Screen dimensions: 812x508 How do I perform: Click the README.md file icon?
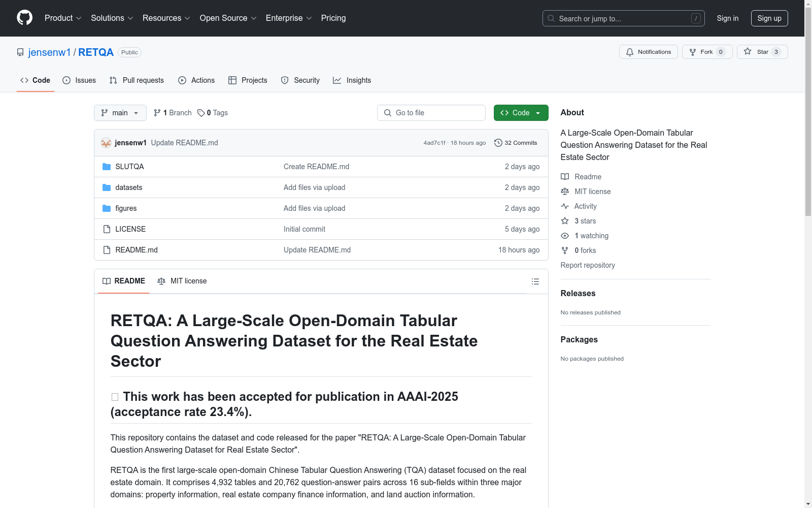click(x=107, y=250)
